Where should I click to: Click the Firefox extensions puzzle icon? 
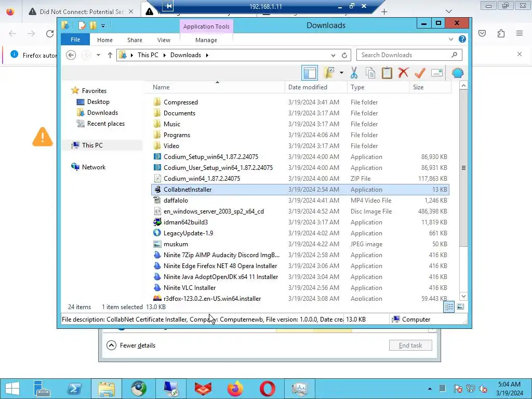pyautogui.click(x=501, y=33)
